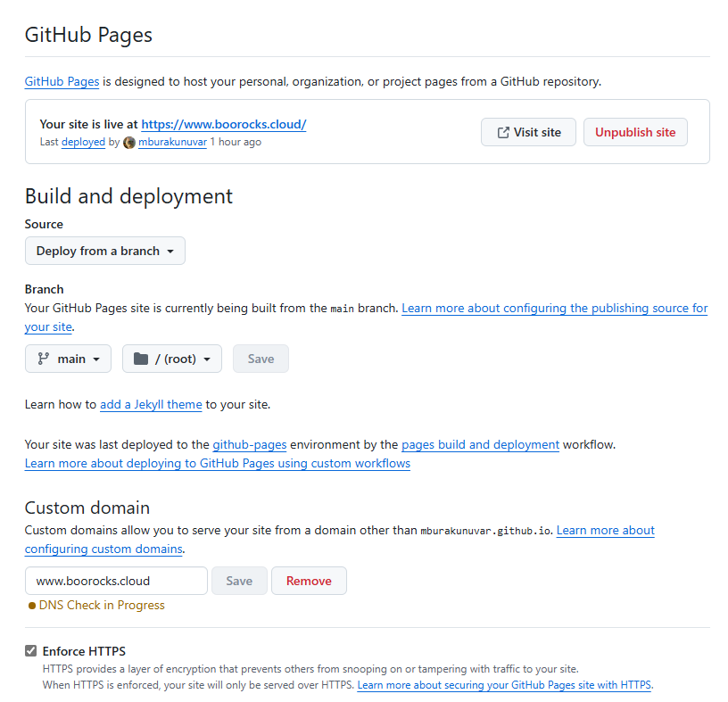The width and height of the screenshot is (728, 702).
Task: Click the git branch icon beside main
Action: point(42,358)
